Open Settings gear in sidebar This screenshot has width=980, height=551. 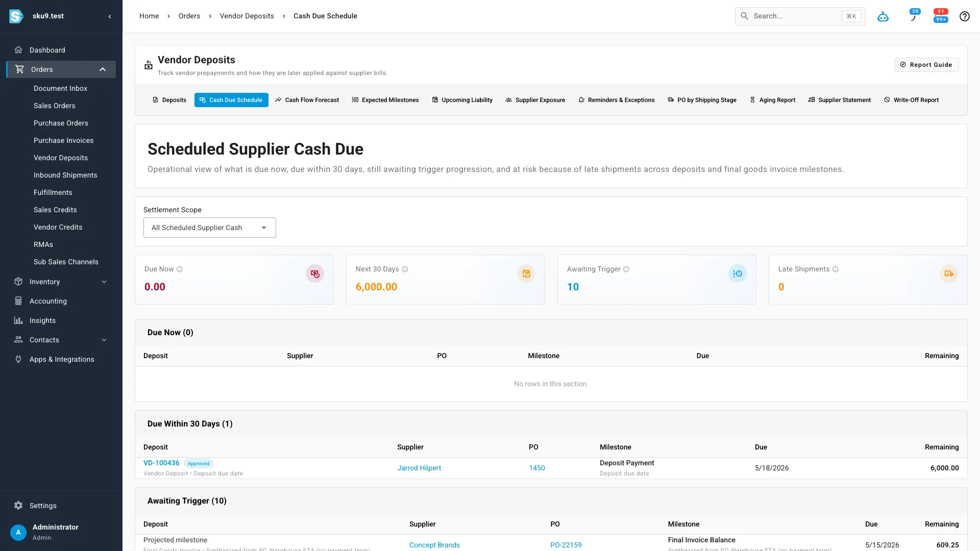[x=18, y=506]
